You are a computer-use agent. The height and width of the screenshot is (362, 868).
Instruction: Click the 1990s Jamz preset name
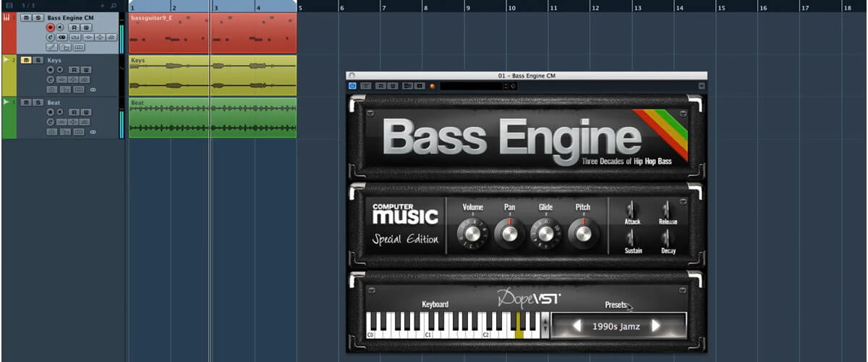tap(616, 326)
